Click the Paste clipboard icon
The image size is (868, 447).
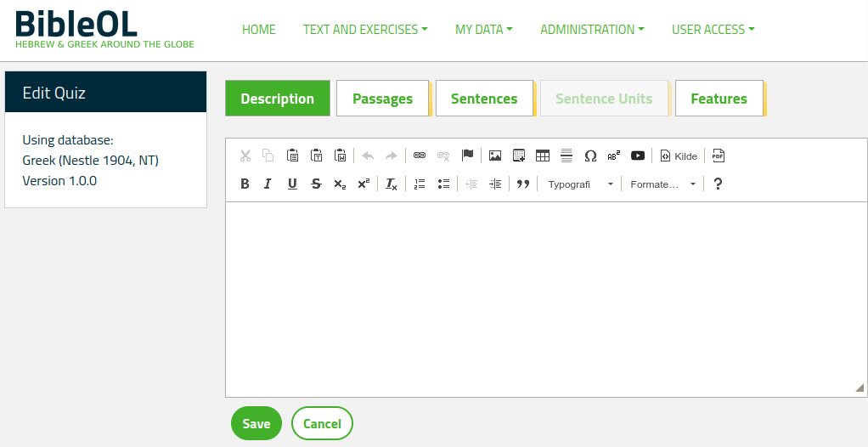(292, 156)
